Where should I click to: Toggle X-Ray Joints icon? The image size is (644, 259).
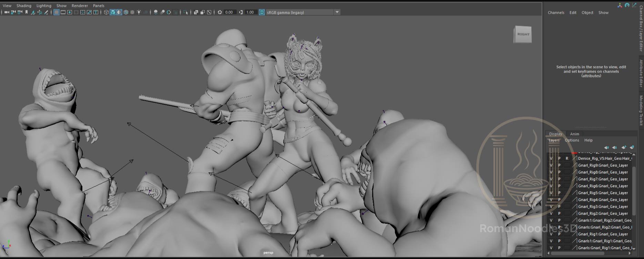pos(209,12)
